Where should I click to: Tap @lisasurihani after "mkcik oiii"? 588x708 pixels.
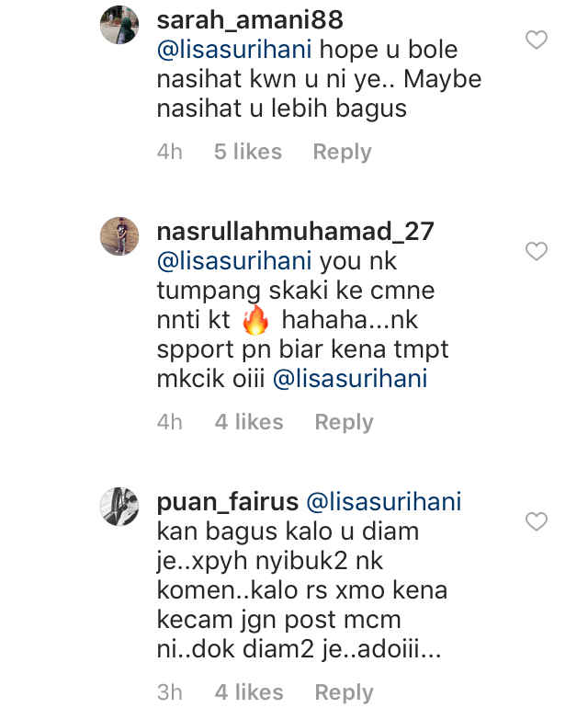point(350,379)
